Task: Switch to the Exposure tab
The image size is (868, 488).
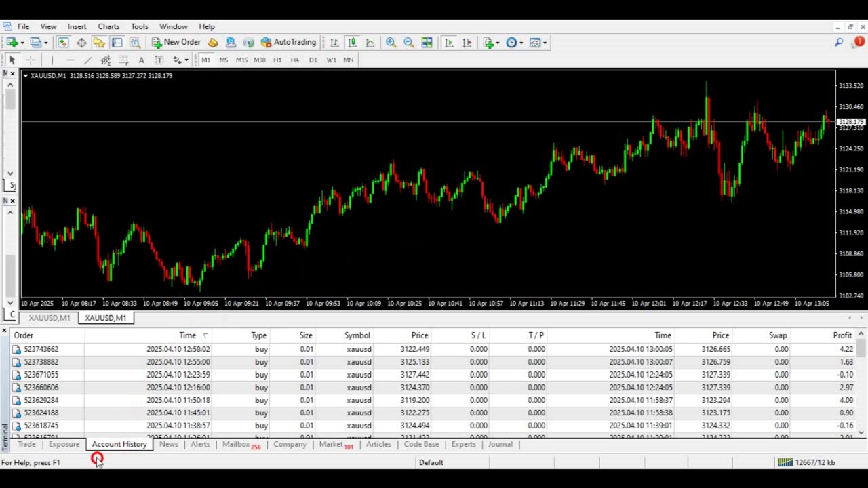Action: [x=64, y=445]
